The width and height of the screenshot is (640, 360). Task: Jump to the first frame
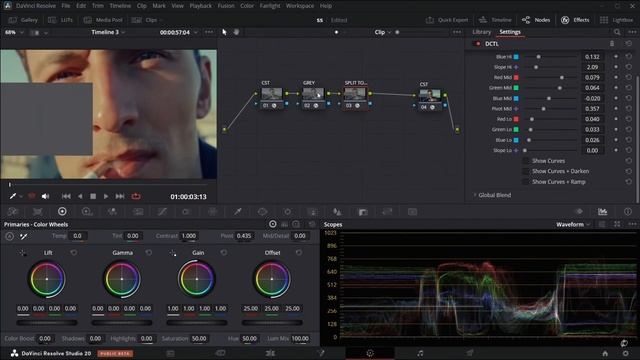coord(66,197)
